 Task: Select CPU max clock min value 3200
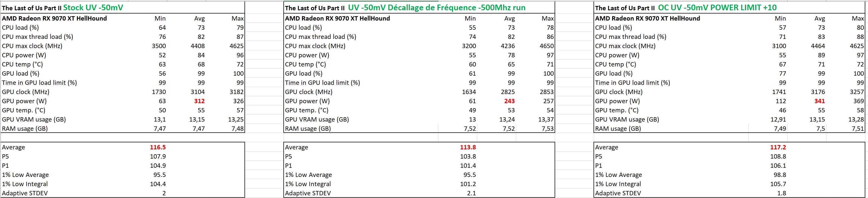point(469,46)
